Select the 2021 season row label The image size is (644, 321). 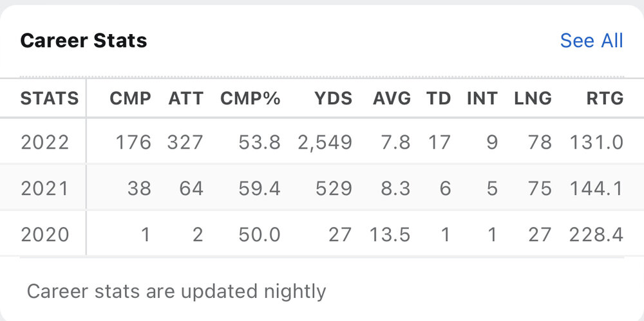[44, 188]
